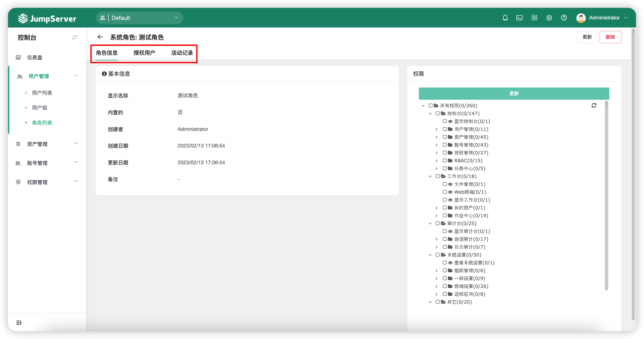The height and width of the screenshot is (339, 644).
Task: Click the help question mark icon
Action: coord(564,18)
